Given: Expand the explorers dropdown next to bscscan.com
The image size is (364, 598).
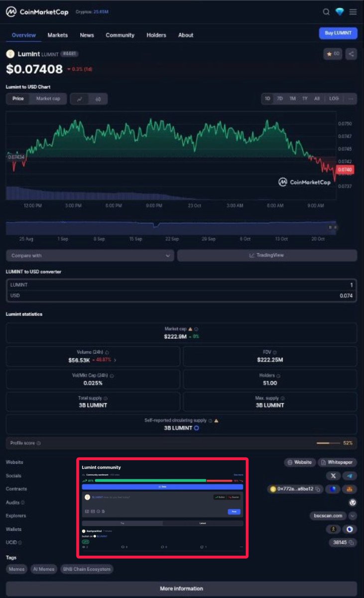Looking at the screenshot, I should [353, 516].
